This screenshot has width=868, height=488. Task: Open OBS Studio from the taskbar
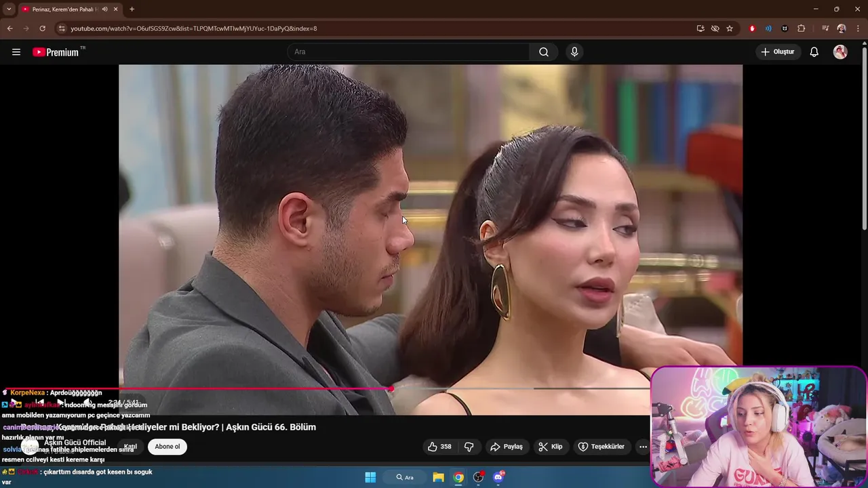pos(479,477)
